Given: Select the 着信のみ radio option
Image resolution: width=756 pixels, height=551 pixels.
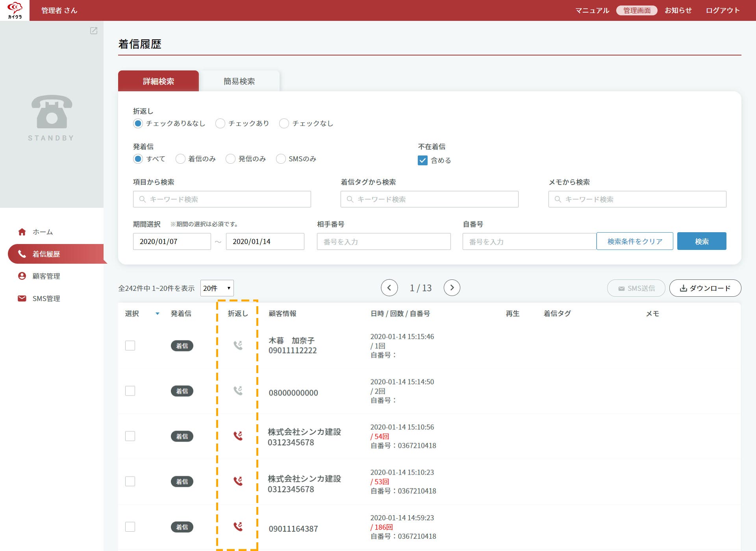Looking at the screenshot, I should pyautogui.click(x=180, y=159).
